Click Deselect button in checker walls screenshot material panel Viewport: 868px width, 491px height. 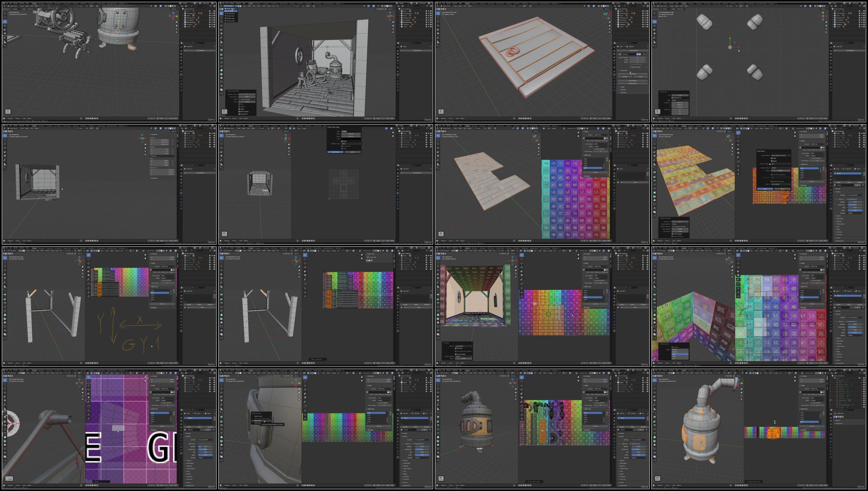[859, 305]
